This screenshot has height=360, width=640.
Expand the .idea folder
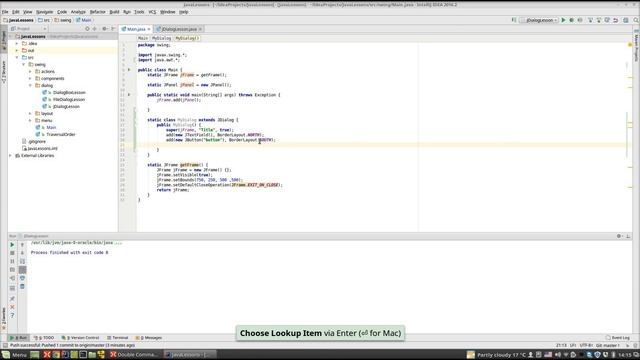point(17,43)
